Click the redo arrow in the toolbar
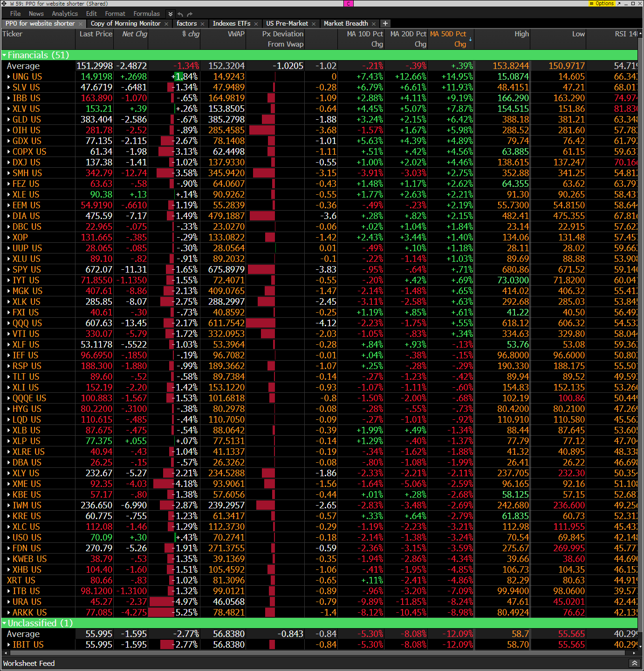This screenshot has width=644, height=671. [190, 14]
